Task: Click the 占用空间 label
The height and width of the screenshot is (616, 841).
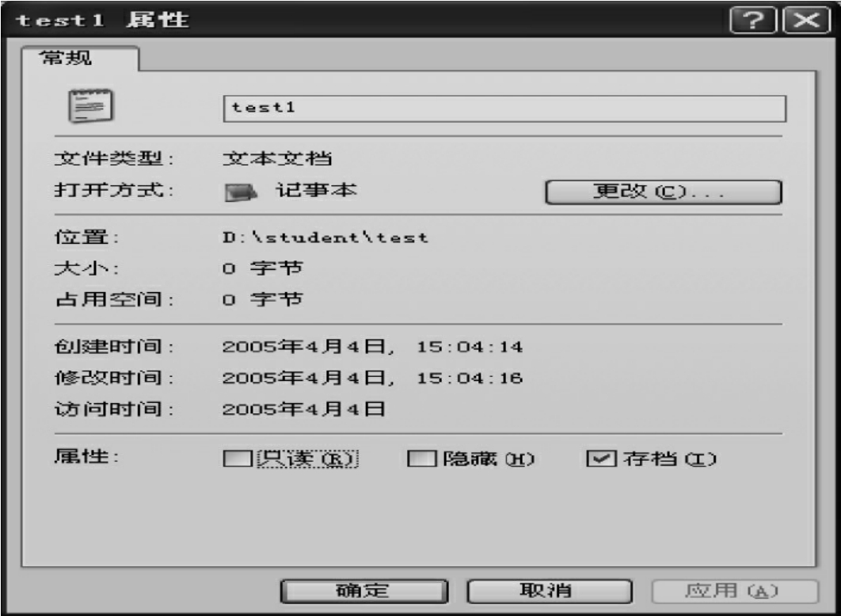Action: pos(114,298)
